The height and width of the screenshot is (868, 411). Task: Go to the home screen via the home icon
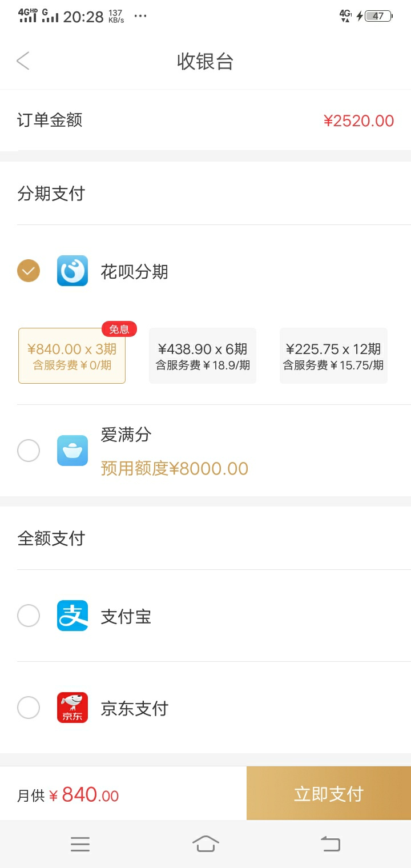(x=205, y=843)
